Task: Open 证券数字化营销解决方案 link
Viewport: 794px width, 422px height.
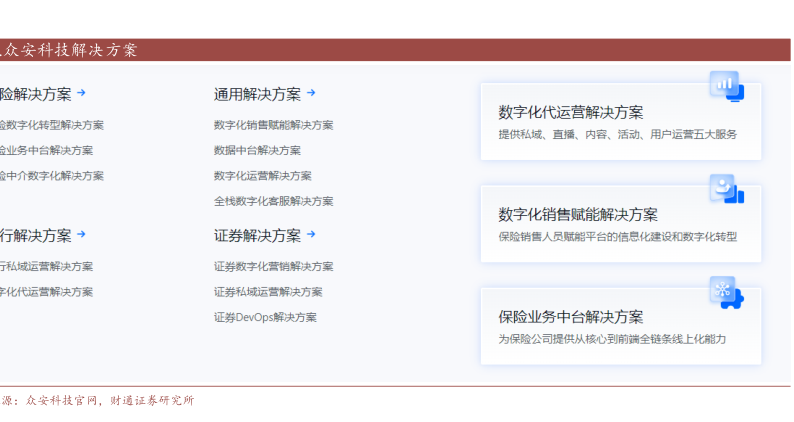Action: point(273,267)
